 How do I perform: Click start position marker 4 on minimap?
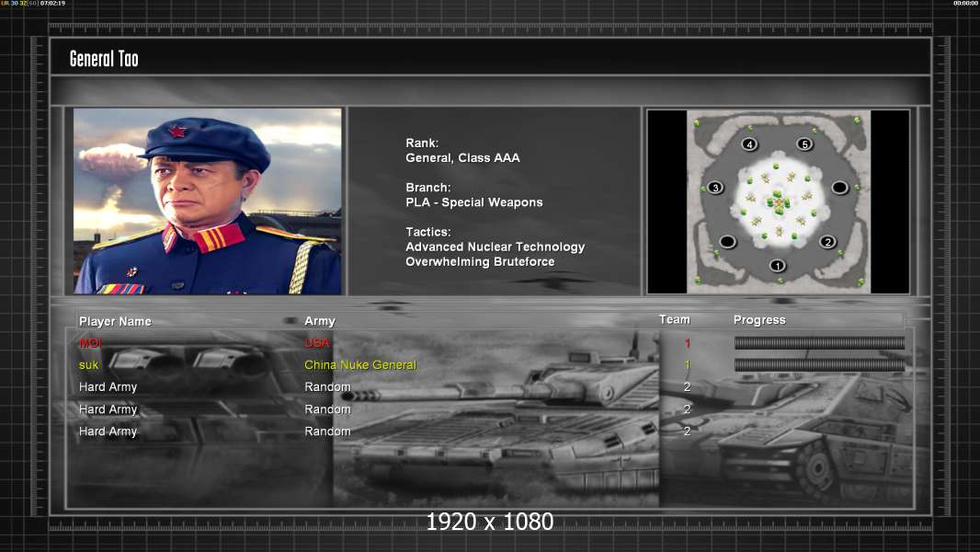point(749,144)
